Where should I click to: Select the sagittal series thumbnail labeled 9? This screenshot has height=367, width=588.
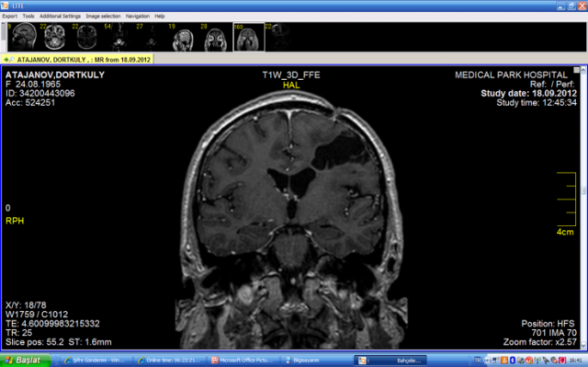(22, 37)
